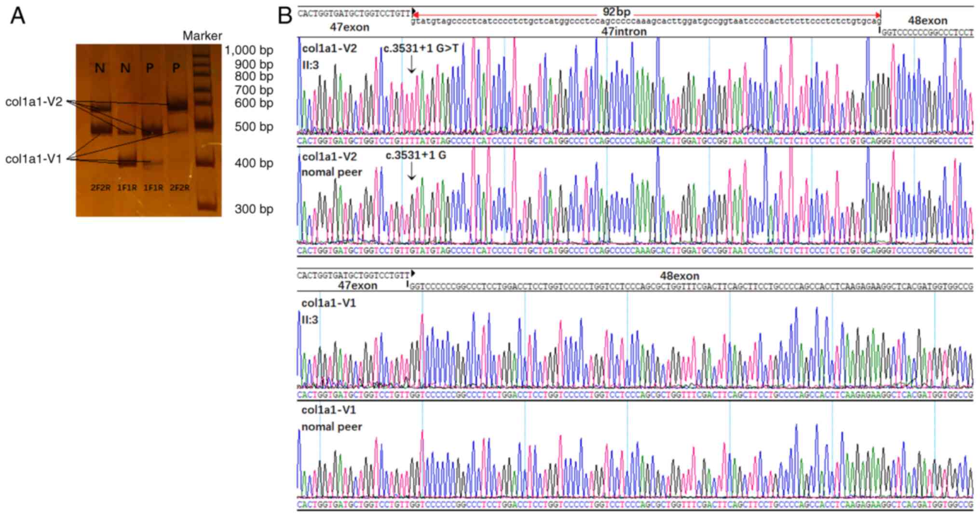Click the 1,000 bp ladder label
980x517 pixels.
tap(248, 50)
